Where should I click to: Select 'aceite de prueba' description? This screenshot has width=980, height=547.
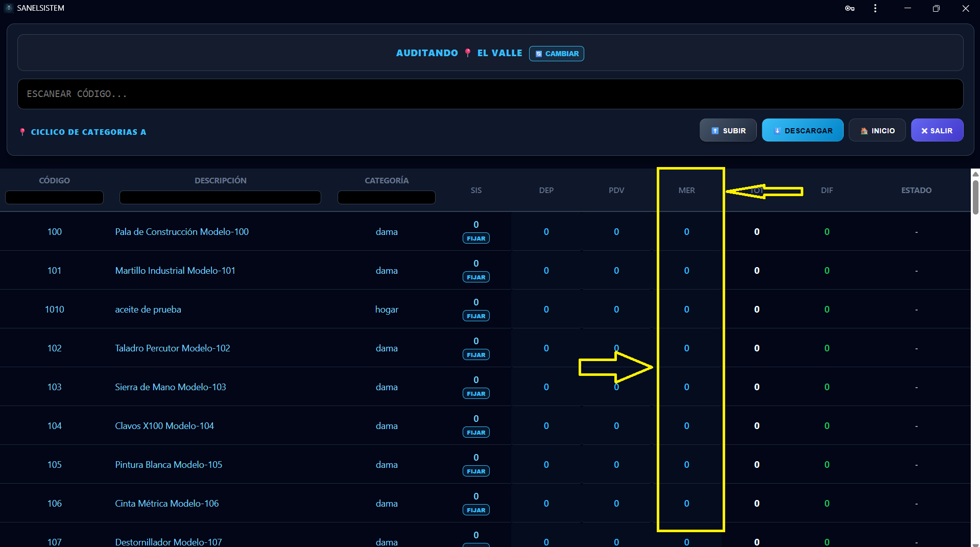(x=148, y=310)
